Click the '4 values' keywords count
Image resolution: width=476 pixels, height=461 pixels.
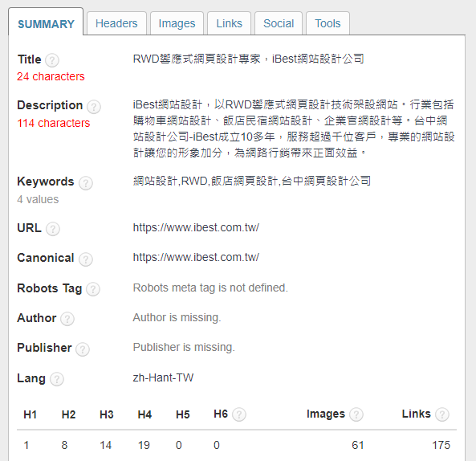click(x=38, y=199)
